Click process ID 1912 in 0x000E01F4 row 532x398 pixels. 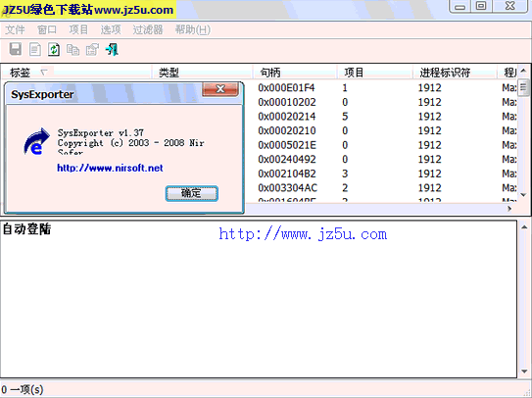click(x=429, y=88)
